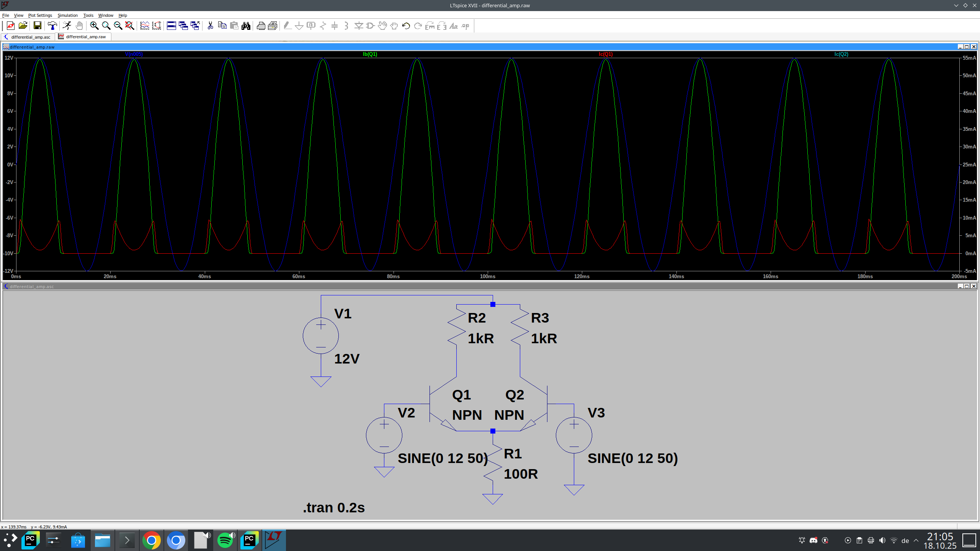Open Spotify from the taskbar
The width and height of the screenshot is (980, 551).
[x=225, y=540]
